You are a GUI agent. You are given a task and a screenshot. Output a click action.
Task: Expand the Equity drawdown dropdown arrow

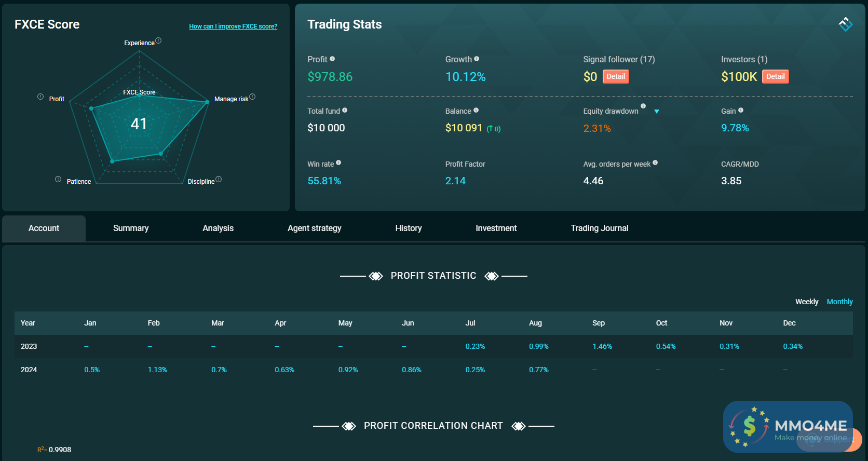657,112
